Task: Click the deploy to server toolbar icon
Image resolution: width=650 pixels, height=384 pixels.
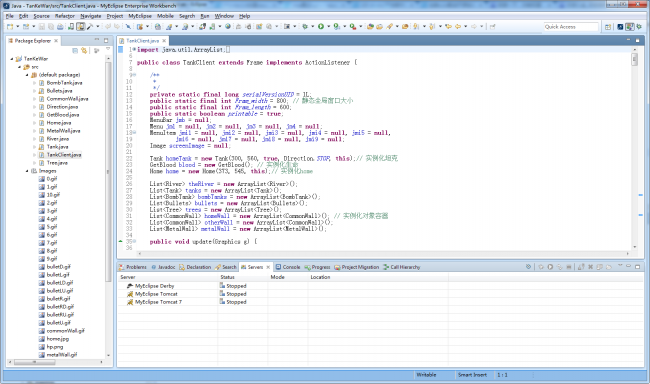Action: [x=202, y=27]
